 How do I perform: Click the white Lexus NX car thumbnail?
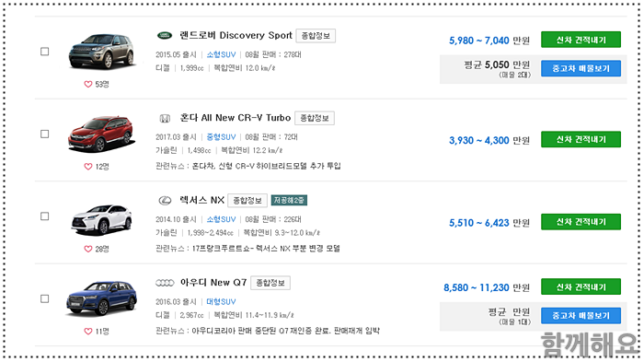[x=101, y=220]
